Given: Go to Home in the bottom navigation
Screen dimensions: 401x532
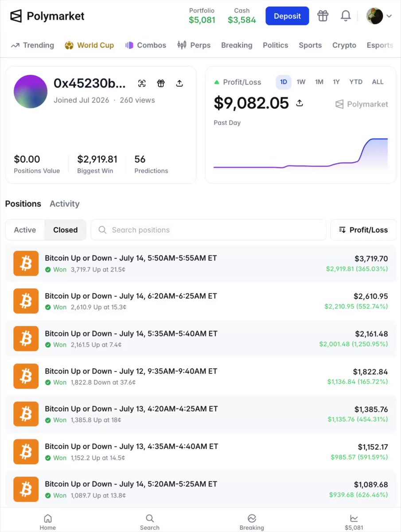Looking at the screenshot, I should click(48, 522).
